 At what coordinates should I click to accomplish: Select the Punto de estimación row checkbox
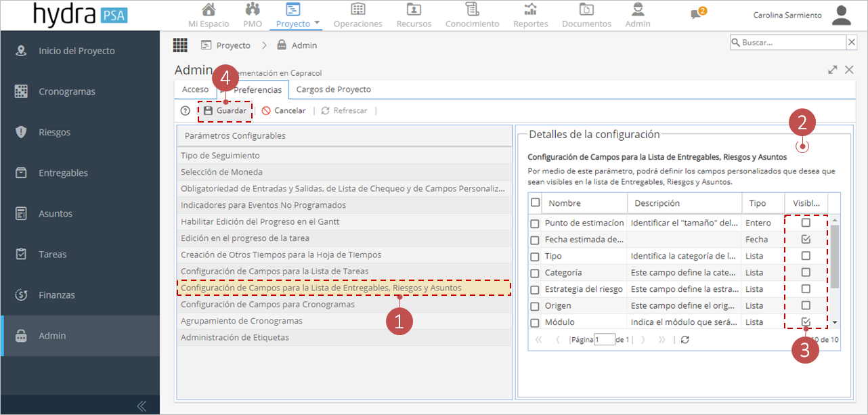535,223
